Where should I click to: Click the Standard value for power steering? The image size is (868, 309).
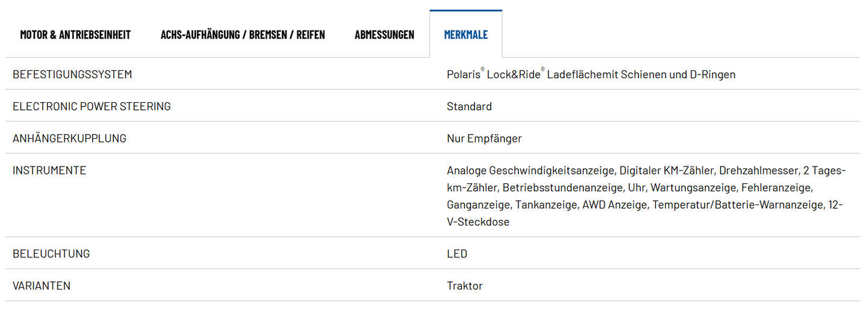469,106
